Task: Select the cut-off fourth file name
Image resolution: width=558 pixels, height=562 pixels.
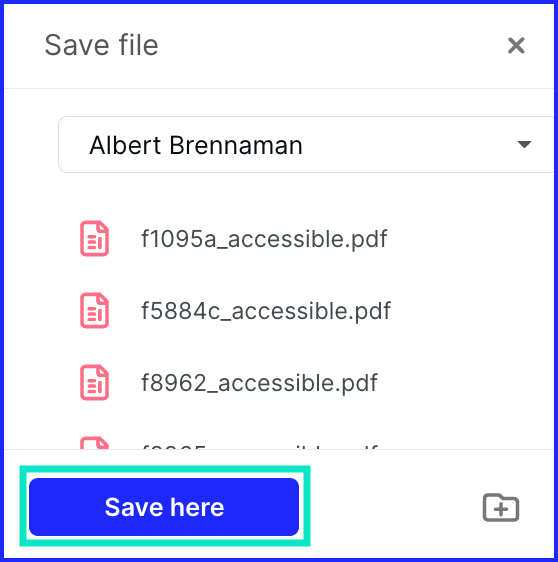Action: pos(259,447)
